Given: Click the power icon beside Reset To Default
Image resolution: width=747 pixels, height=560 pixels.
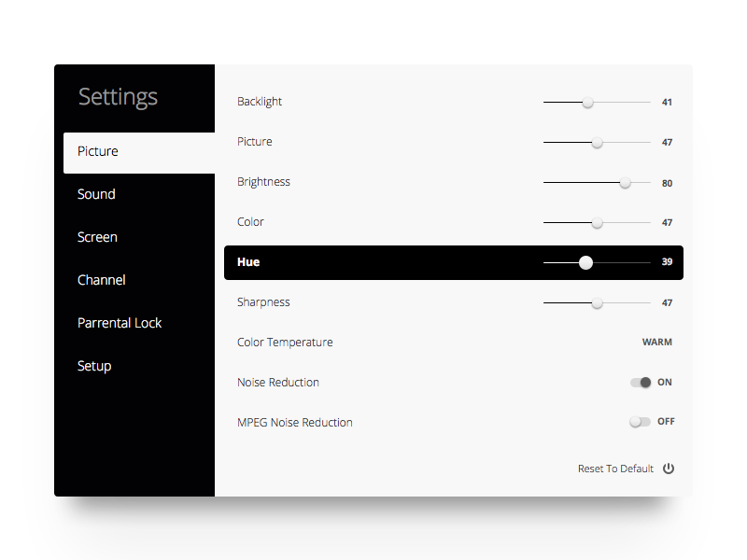Looking at the screenshot, I should (x=669, y=469).
